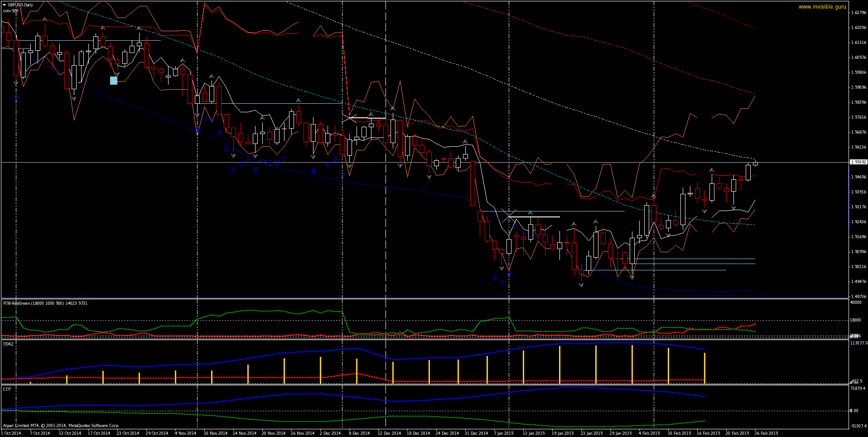868x437 pixels.
Task: Click the 1 Oct 2014 date label
Action: (x=12, y=433)
